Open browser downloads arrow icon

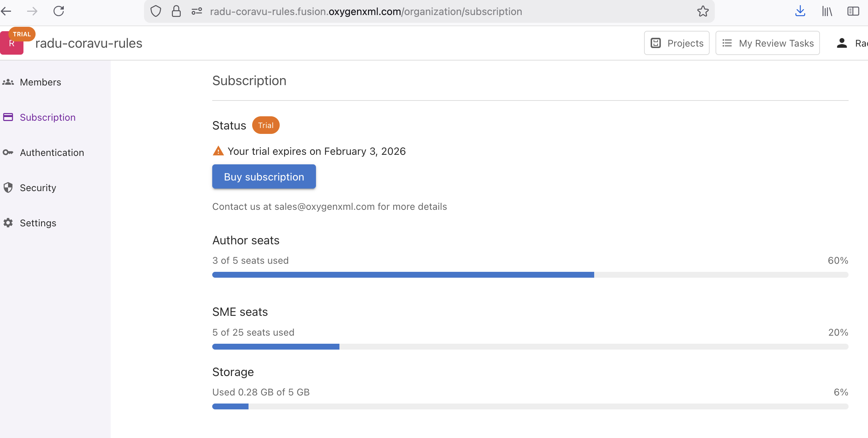800,11
